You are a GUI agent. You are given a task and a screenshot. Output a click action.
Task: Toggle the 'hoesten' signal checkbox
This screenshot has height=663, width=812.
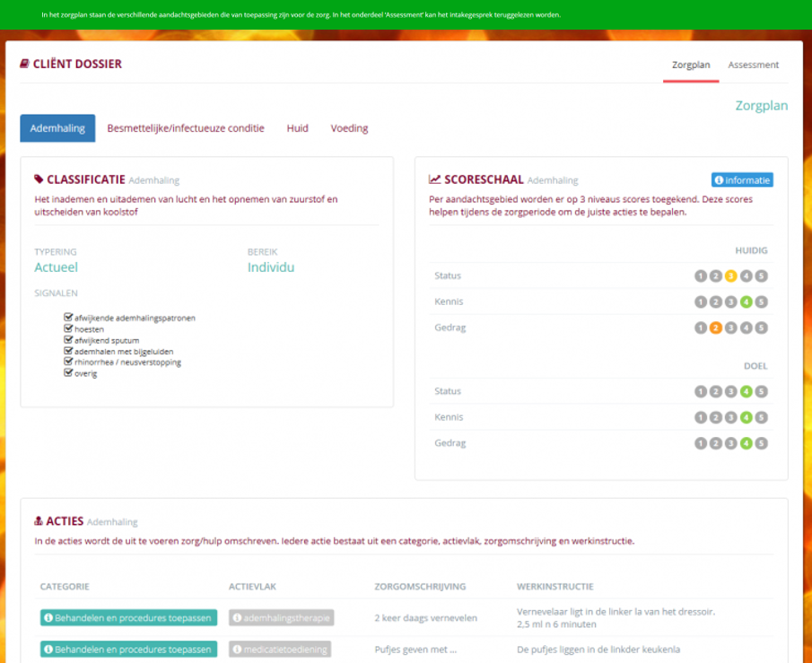click(x=68, y=329)
